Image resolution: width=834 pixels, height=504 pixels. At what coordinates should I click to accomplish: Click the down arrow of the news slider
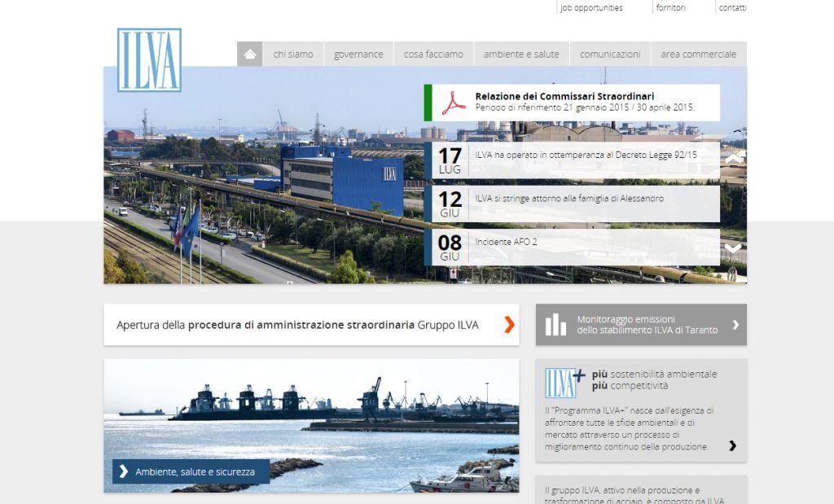(733, 248)
